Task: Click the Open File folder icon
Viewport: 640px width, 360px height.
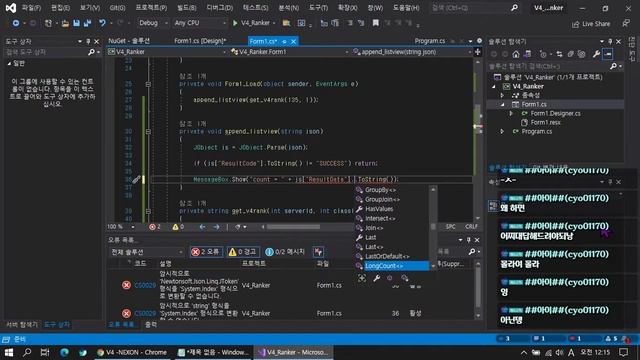Action: [x=65, y=23]
